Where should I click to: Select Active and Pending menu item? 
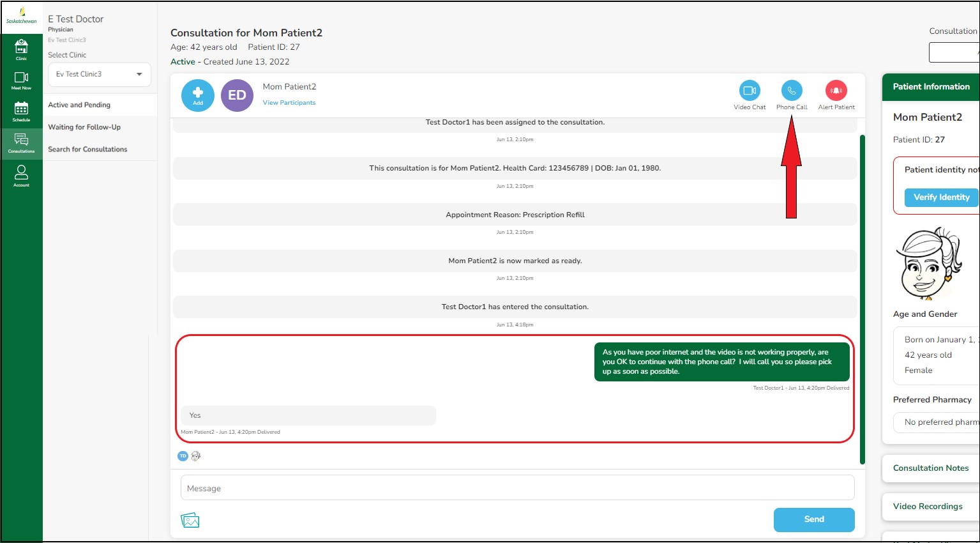(79, 105)
